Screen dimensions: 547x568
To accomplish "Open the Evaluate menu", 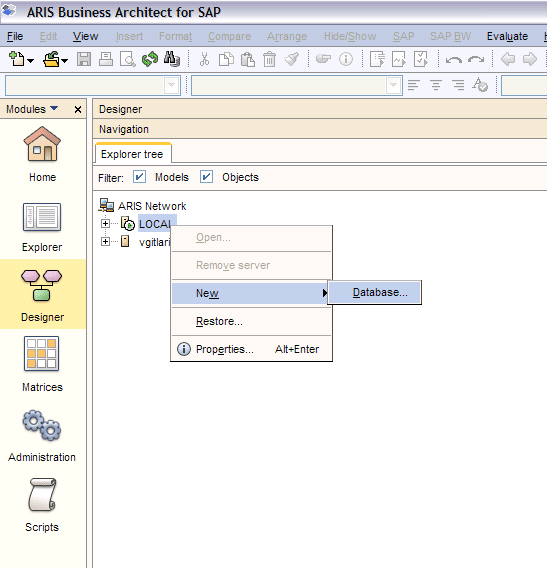I will 507,36.
